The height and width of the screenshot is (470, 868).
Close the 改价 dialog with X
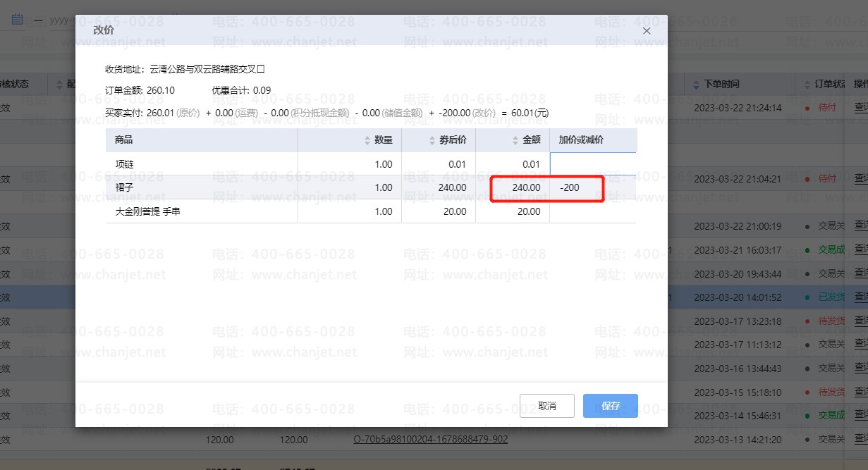tap(647, 31)
